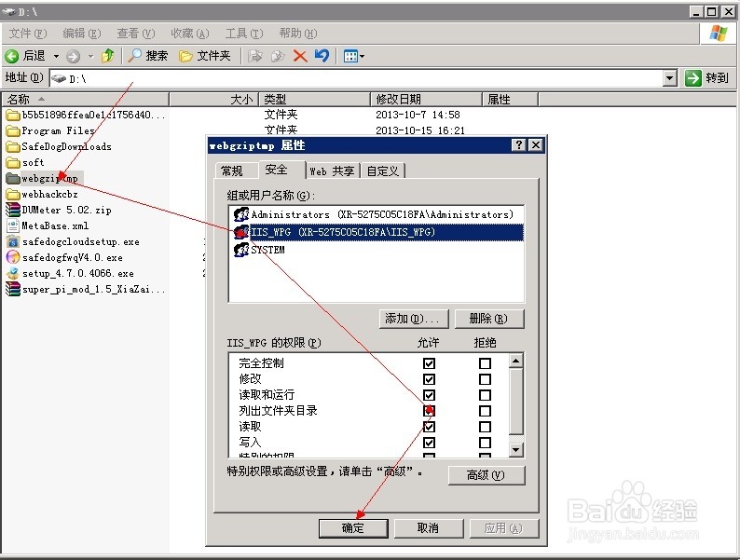This screenshot has height=560, width=740.
Task: Check Deny for 完全控制 permission
Action: coord(485,363)
